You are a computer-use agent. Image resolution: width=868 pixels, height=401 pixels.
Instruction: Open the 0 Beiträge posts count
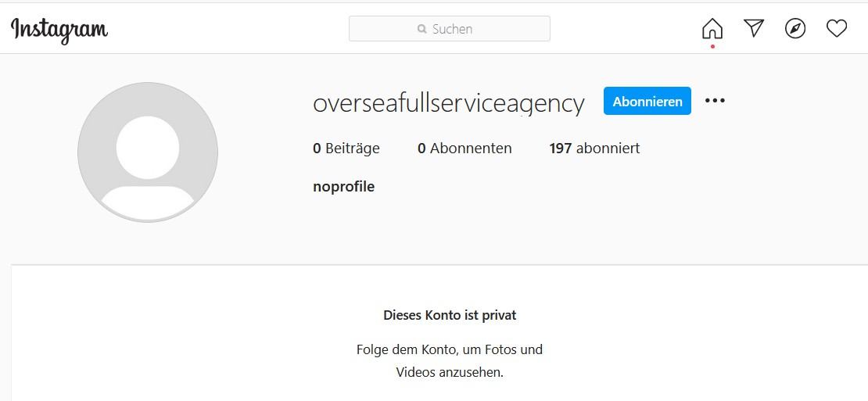346,149
